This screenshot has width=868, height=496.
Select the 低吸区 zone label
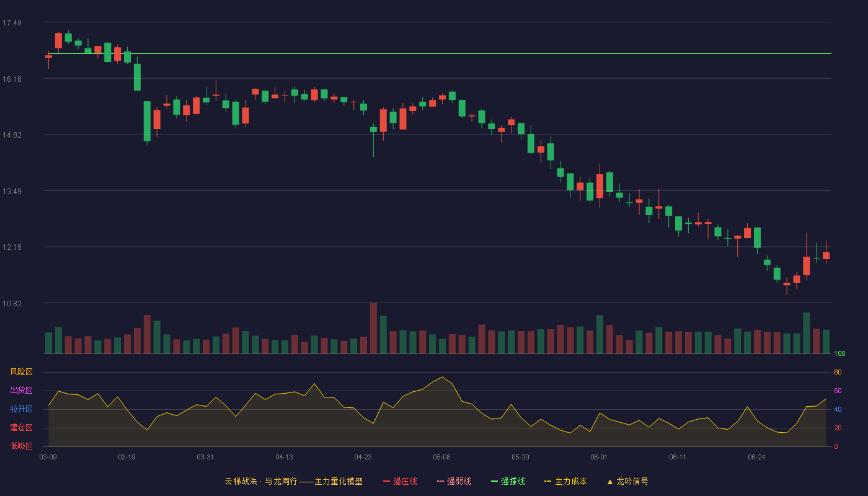(x=21, y=446)
